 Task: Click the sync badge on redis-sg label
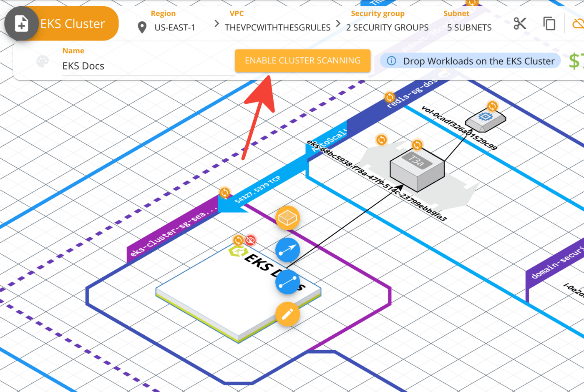pyautogui.click(x=390, y=98)
